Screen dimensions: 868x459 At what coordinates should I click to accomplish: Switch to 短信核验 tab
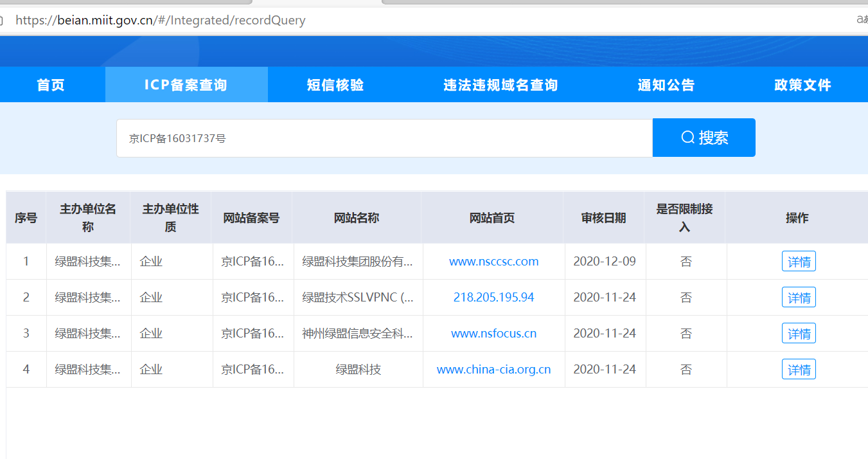click(x=335, y=85)
